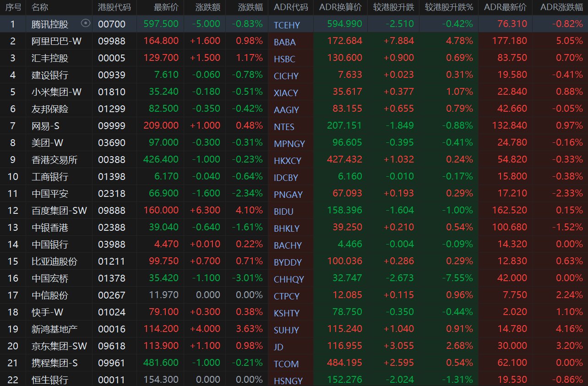588x386 pixels.
Task: Click the 名称 column header
Action: coord(40,7)
